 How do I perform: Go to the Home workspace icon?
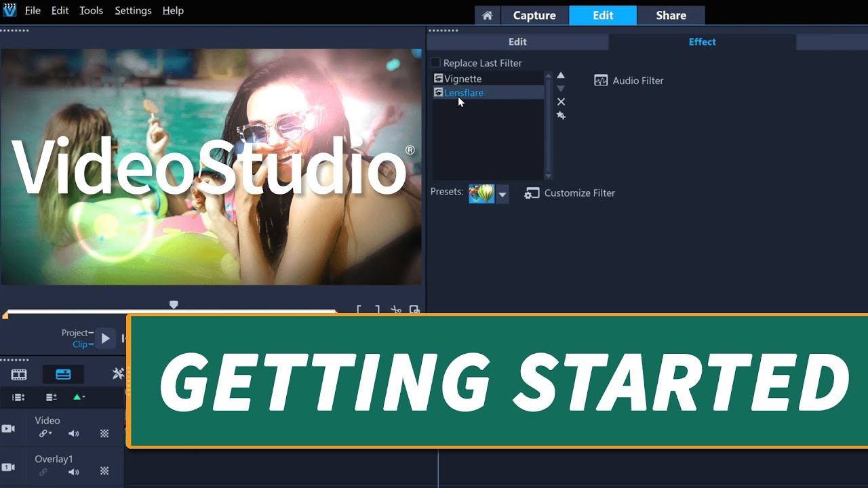pos(487,15)
